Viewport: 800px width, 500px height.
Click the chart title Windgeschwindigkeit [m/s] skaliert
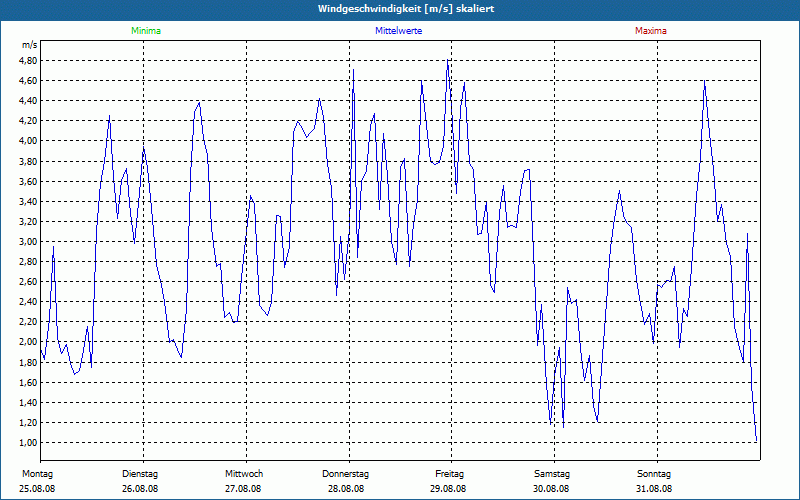coord(406,9)
